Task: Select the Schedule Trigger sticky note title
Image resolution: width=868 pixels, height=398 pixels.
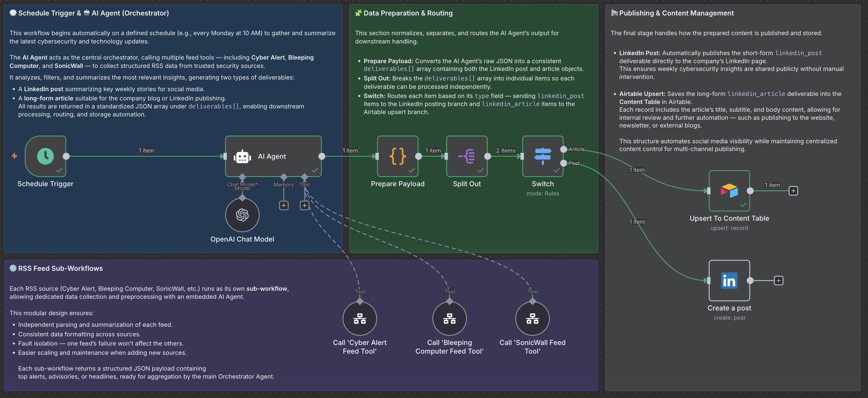Action: pyautogui.click(x=89, y=13)
